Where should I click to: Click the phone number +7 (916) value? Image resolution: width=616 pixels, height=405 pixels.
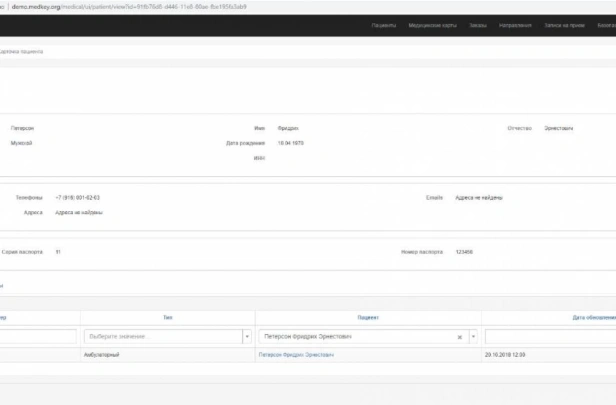77,198
